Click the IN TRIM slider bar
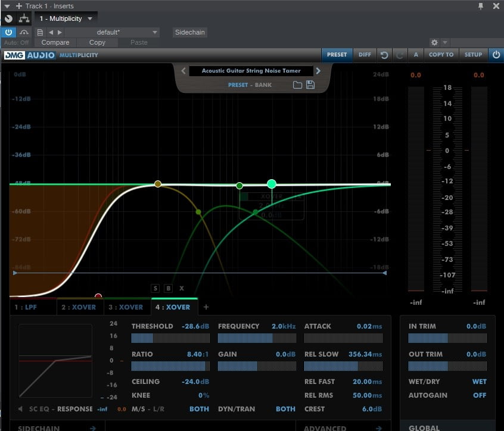504x431 pixels. coord(447,338)
